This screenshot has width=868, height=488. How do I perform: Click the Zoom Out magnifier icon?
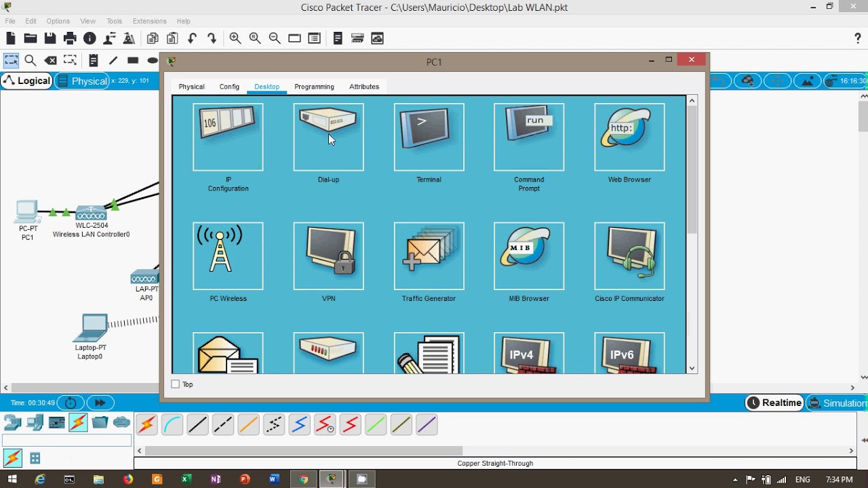coord(275,39)
